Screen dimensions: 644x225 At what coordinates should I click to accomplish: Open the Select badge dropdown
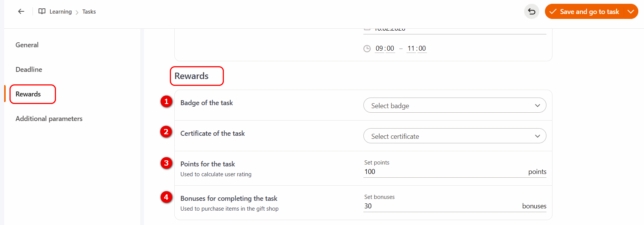click(x=455, y=106)
